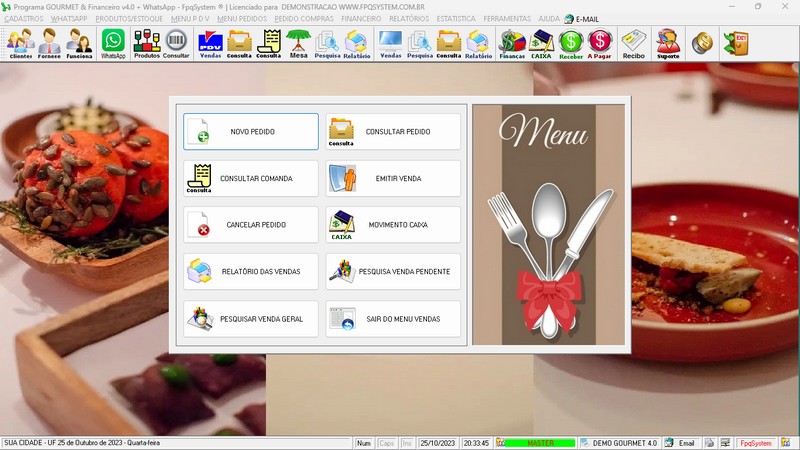
Task: Open the PRODUTOS/ESTOQUE menu
Action: click(x=129, y=19)
